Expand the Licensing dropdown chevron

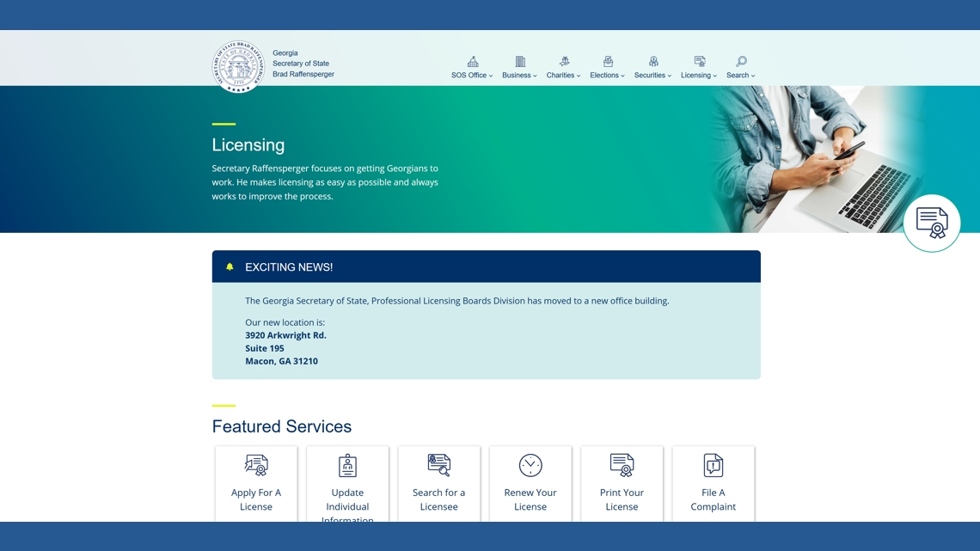click(714, 76)
